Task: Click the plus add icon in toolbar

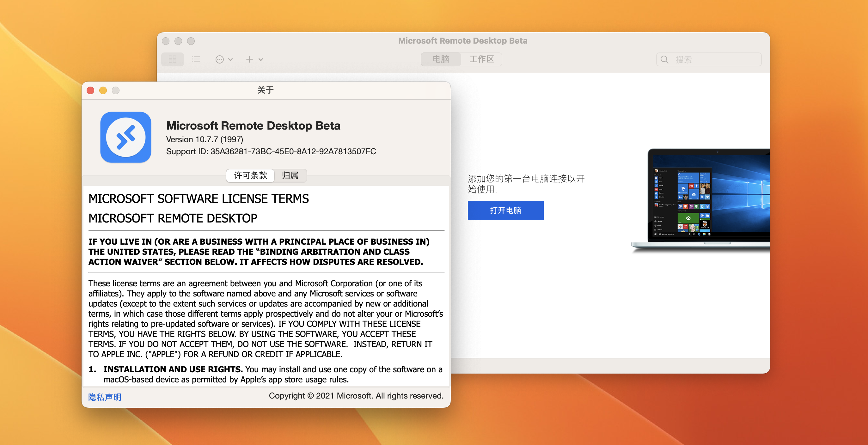Action: [249, 59]
